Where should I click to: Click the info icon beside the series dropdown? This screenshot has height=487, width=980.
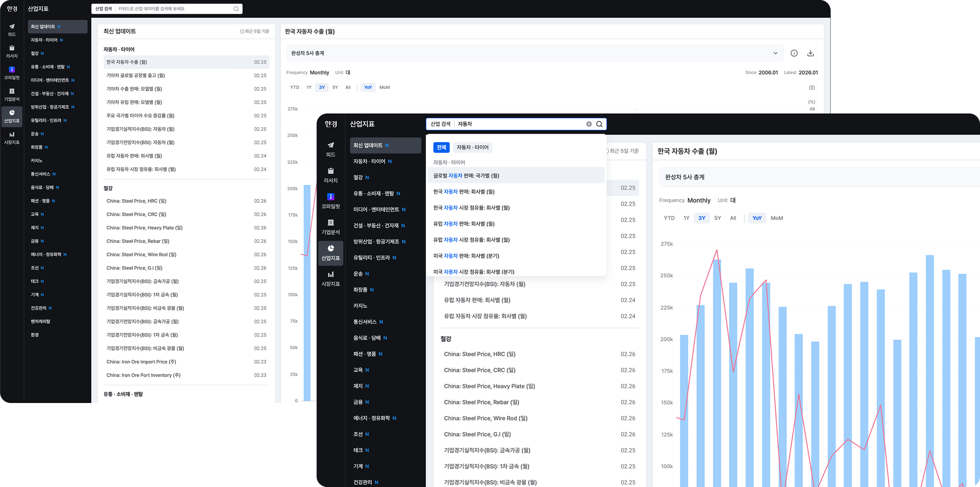(794, 53)
